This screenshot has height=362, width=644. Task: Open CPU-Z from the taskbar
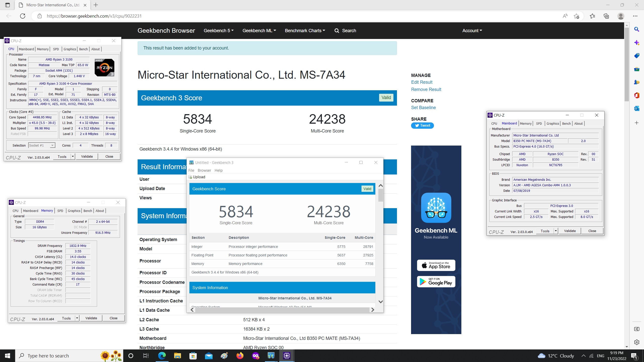click(x=287, y=356)
